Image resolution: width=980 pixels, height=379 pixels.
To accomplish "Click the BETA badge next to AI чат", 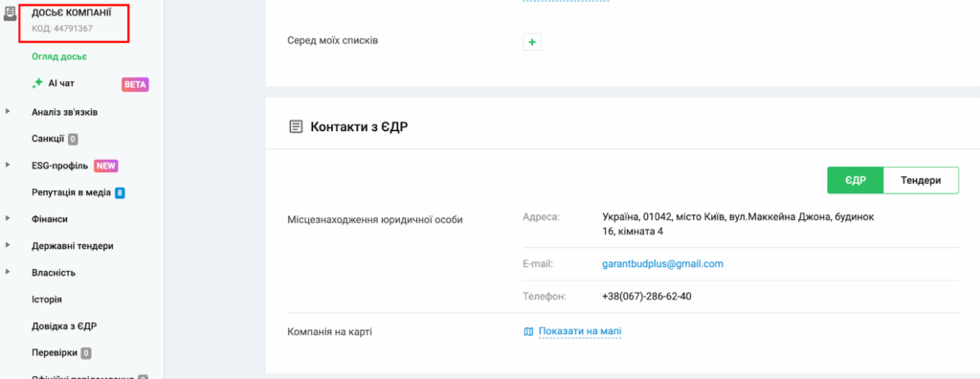I will pos(135,84).
